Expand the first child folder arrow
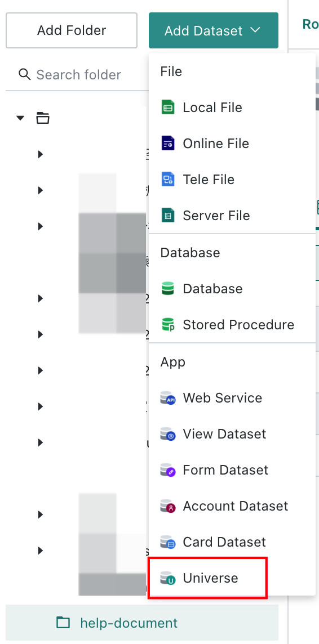Viewport: 319px width, 644px height. pos(40,154)
